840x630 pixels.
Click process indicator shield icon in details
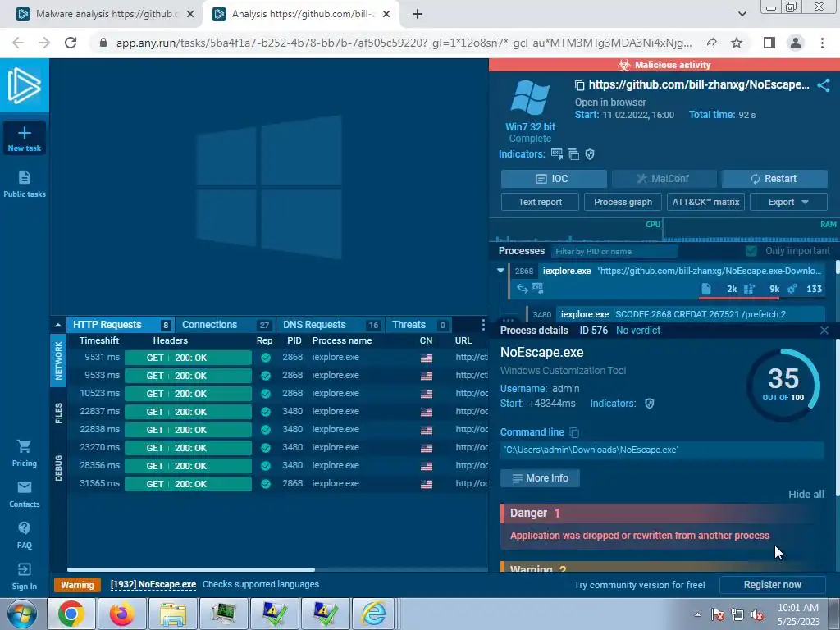[x=650, y=404]
